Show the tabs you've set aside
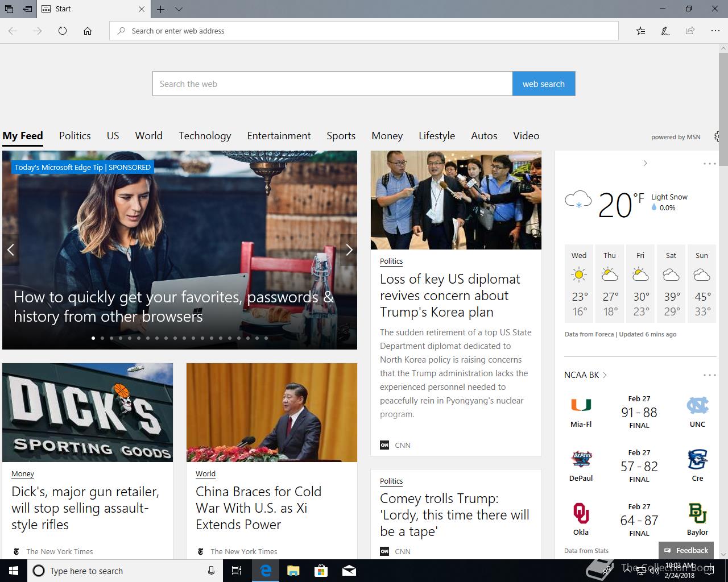 click(x=9, y=9)
